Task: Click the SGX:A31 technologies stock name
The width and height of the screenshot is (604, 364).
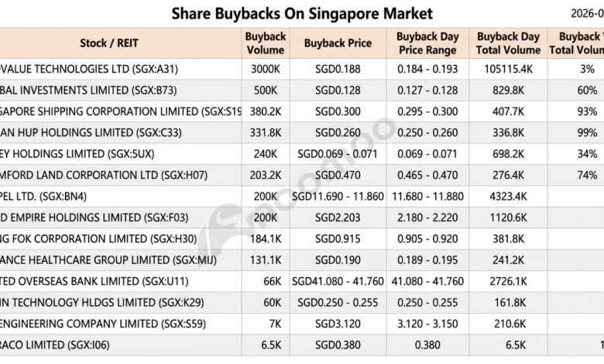Action: click(89, 70)
